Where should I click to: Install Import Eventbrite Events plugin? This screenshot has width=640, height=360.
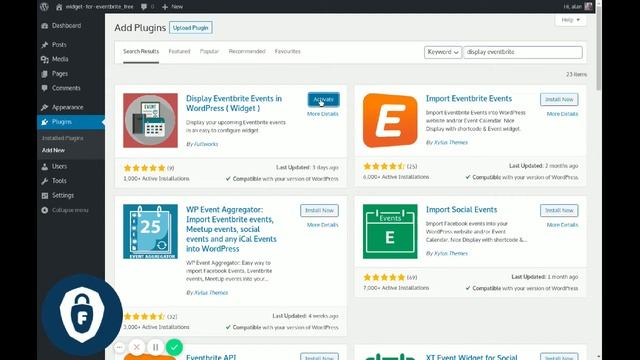click(x=559, y=99)
